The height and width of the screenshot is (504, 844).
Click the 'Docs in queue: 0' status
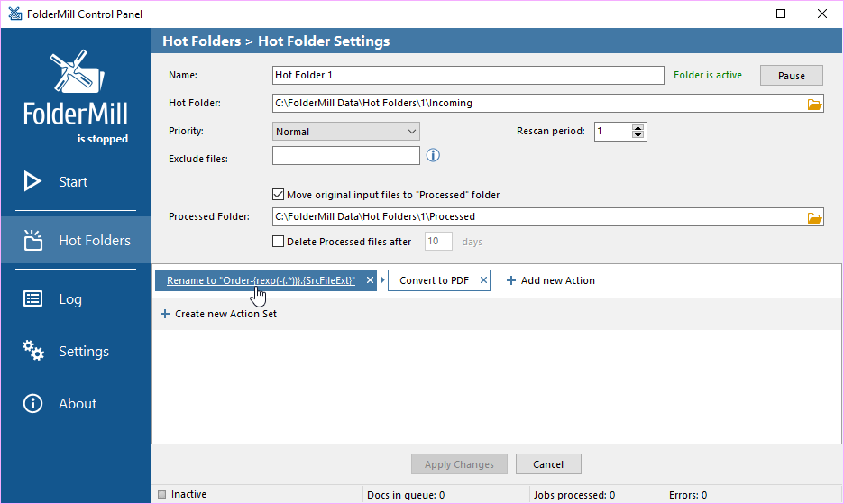pyautogui.click(x=406, y=495)
